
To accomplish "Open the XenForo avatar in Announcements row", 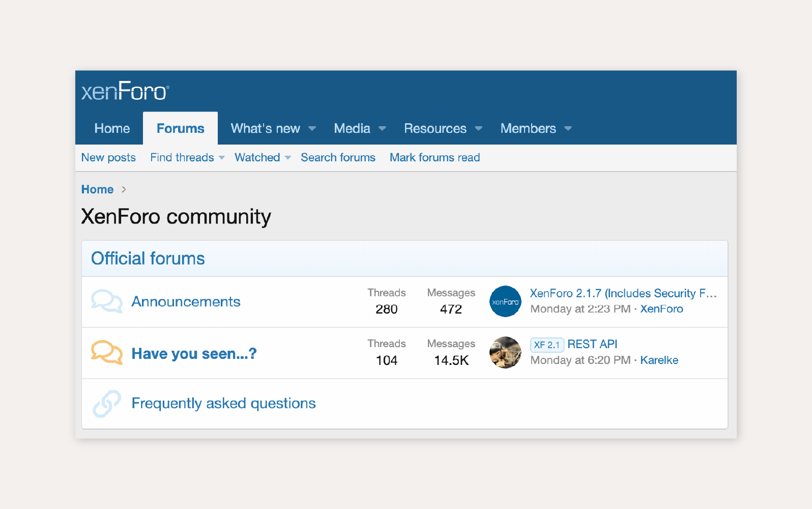I will 505,301.
